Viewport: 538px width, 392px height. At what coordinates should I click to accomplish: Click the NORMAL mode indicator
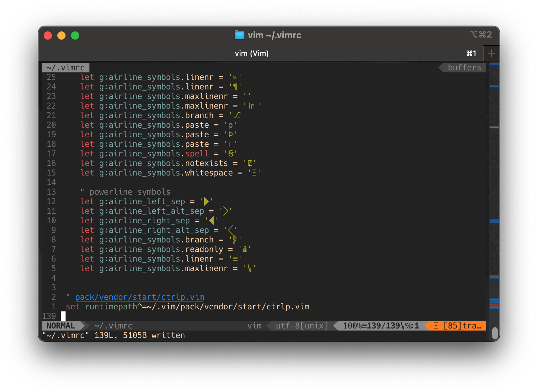61,326
